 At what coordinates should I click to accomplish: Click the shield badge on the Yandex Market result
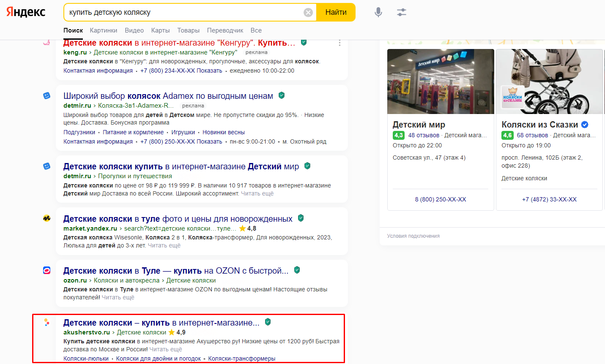pyautogui.click(x=301, y=218)
